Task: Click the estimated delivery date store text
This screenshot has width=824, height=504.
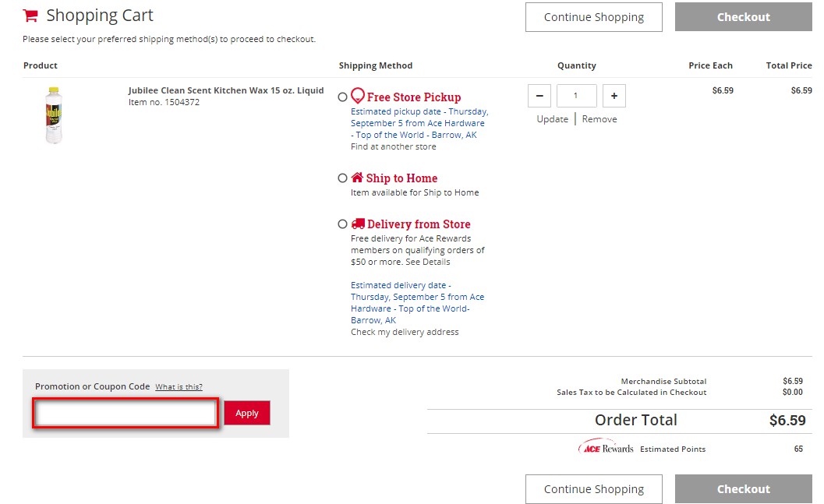Action: 417,303
